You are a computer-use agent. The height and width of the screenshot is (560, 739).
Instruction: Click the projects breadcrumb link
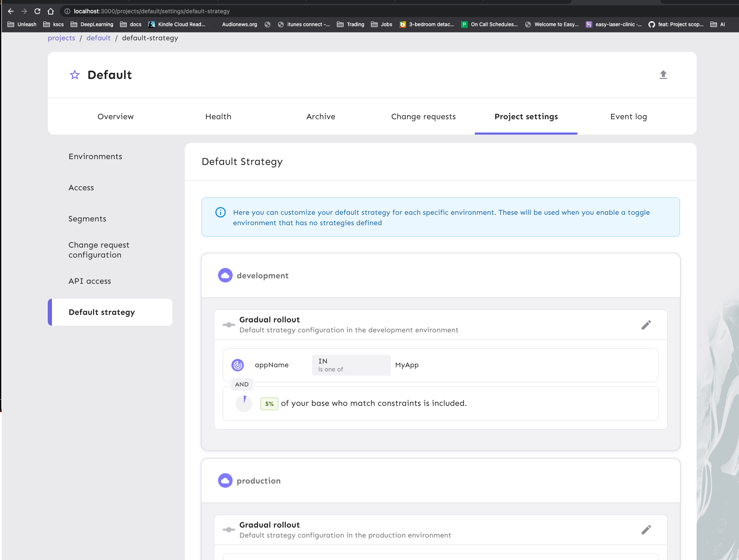(61, 38)
